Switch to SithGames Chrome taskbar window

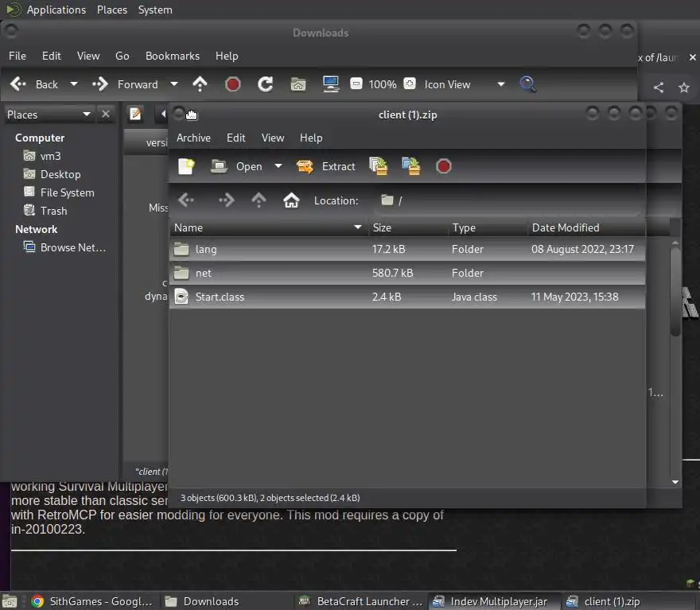tap(92, 601)
